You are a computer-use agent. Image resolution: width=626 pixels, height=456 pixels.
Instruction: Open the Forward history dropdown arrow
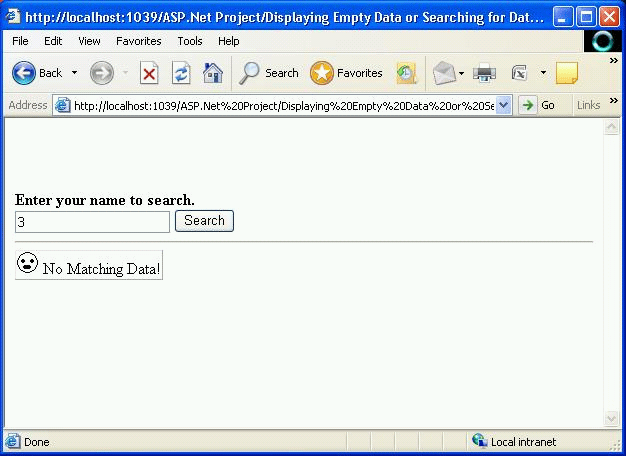125,73
